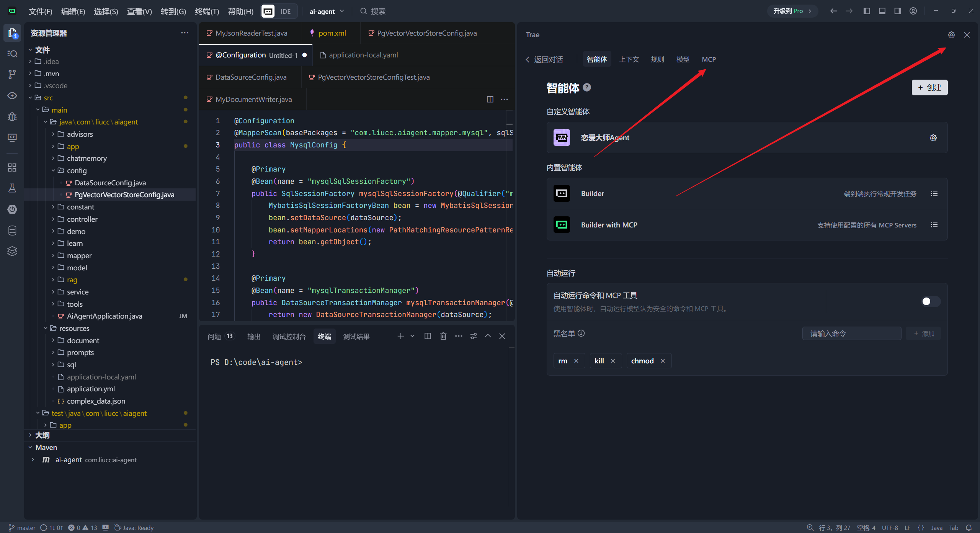Kill terminal with the trash icon

coord(443,336)
